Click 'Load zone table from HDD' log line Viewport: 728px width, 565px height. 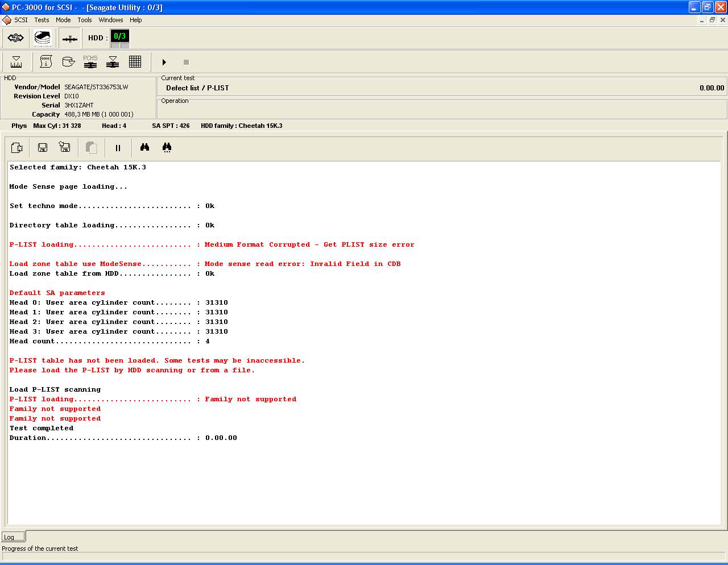[112, 273]
